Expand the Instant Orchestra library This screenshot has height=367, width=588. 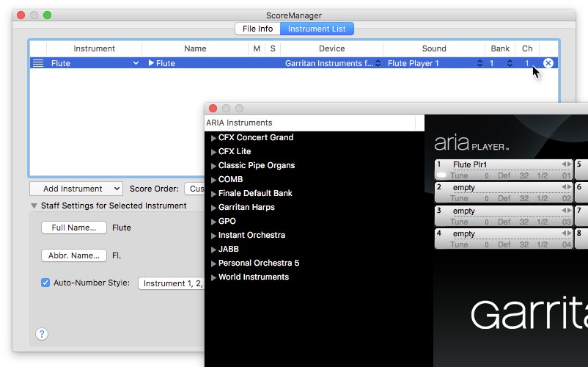pyautogui.click(x=213, y=236)
